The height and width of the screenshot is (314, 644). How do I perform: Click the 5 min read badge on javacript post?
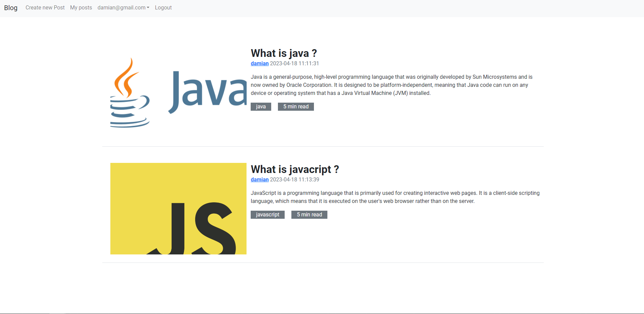click(309, 215)
